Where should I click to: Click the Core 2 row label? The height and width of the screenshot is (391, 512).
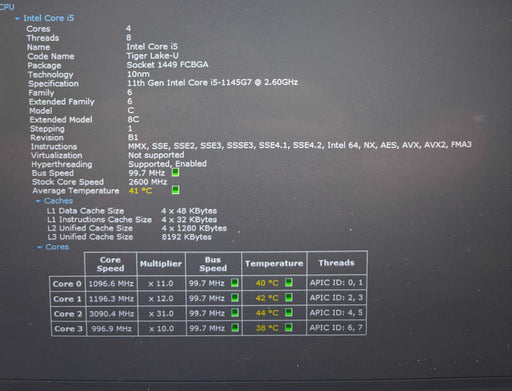(x=68, y=314)
